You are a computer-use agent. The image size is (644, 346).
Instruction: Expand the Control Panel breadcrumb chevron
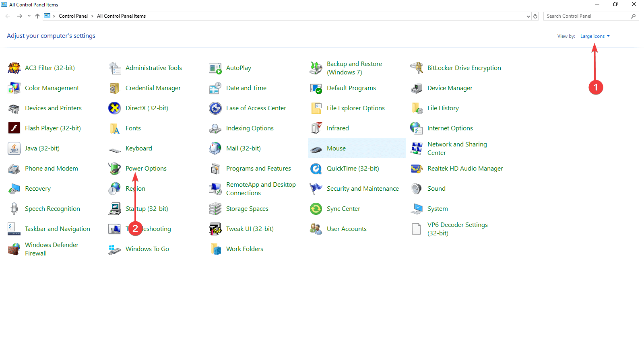(x=92, y=16)
